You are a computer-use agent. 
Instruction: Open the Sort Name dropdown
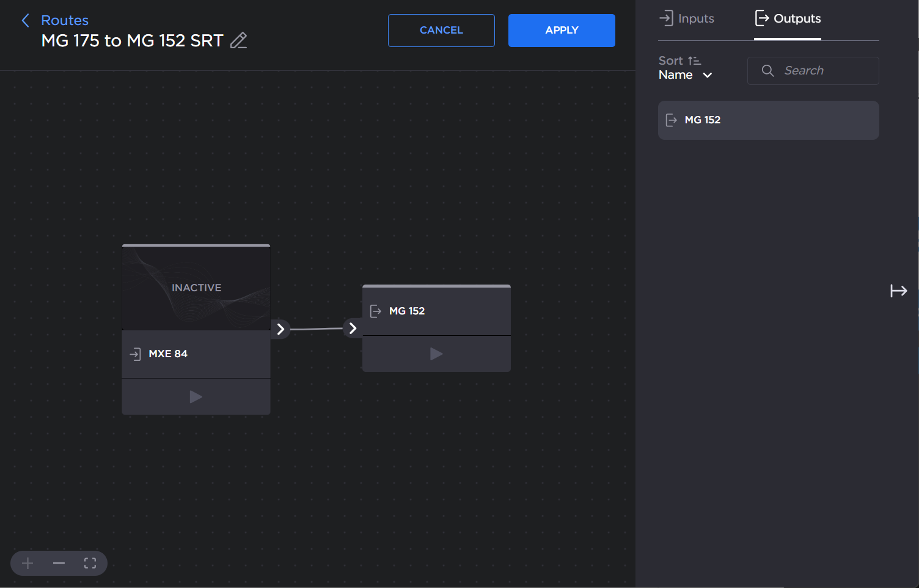tap(686, 75)
